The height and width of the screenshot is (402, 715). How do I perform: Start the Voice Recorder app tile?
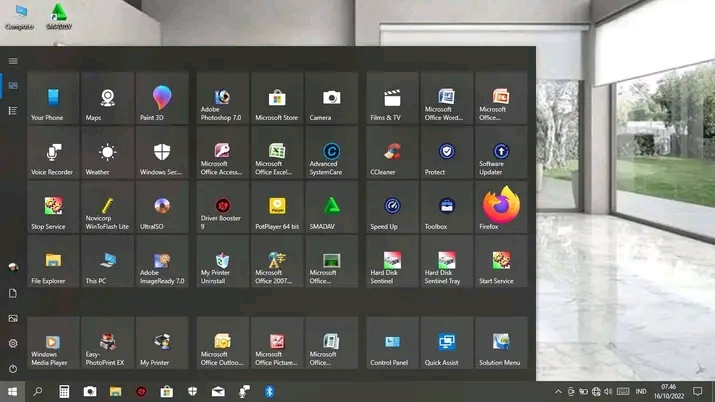point(53,153)
